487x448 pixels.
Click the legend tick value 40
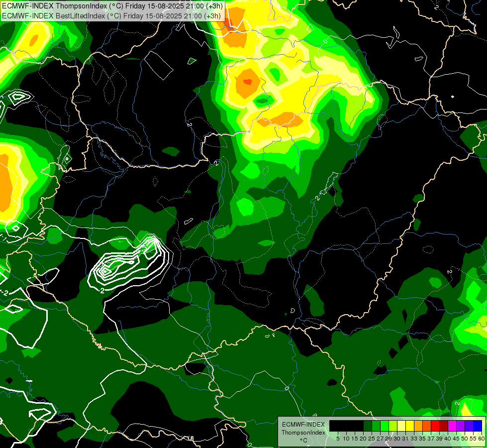(448, 439)
